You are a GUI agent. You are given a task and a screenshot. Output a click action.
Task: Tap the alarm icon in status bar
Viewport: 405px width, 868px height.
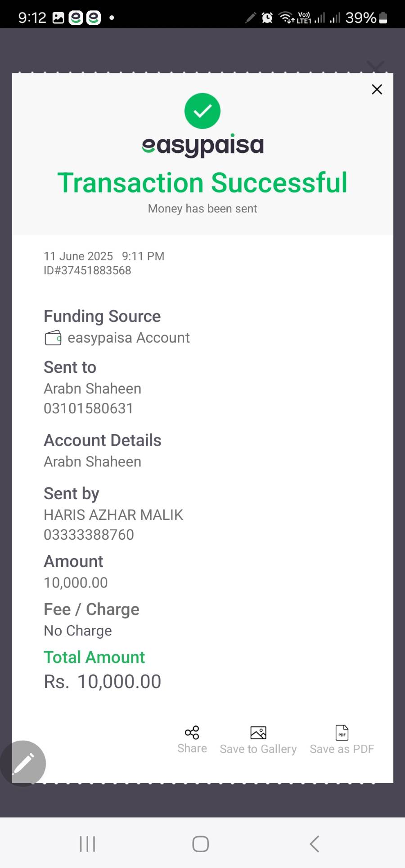point(267,18)
